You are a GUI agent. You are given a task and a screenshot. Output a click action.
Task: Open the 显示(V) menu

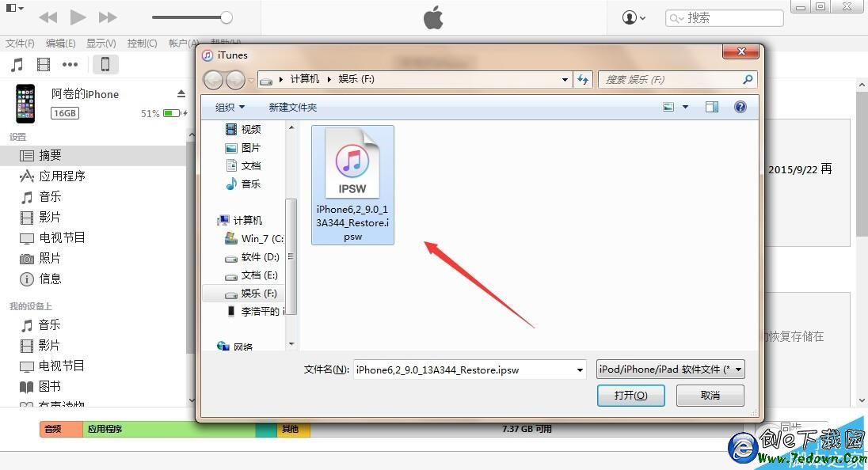pyautogui.click(x=101, y=44)
